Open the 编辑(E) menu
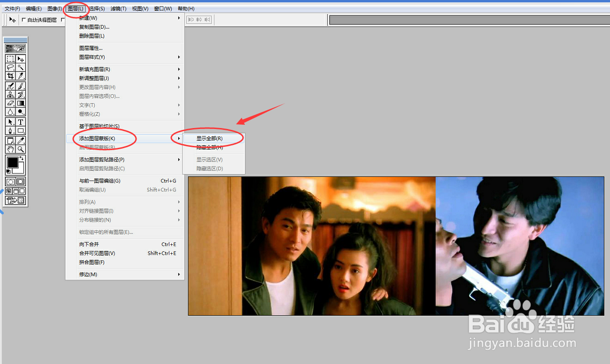The image size is (610, 364). (x=34, y=9)
